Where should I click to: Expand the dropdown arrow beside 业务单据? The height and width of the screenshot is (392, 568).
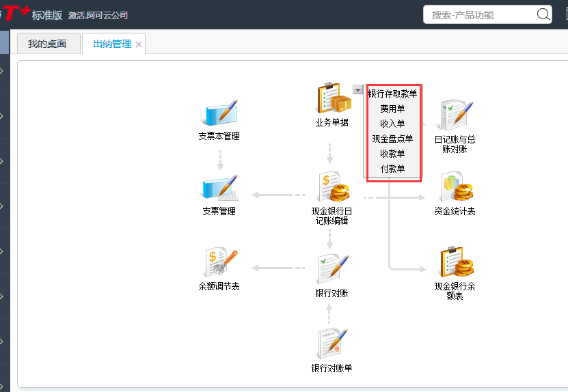[x=358, y=89]
